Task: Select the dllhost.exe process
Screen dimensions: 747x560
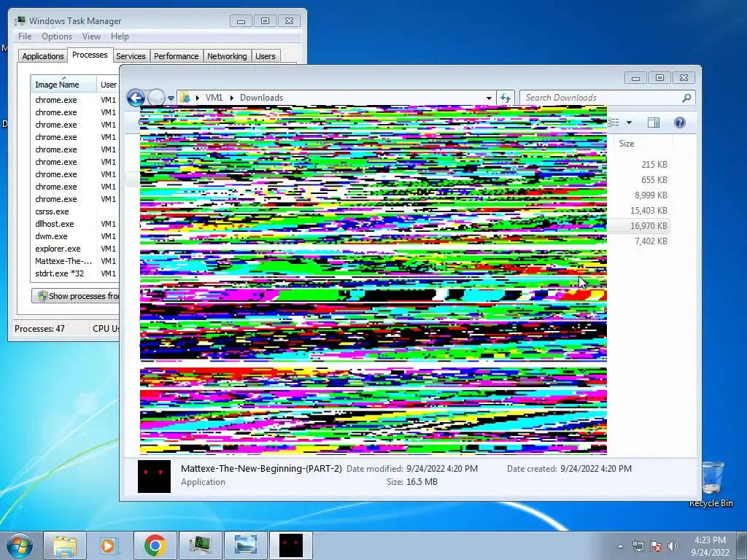Action: [54, 224]
